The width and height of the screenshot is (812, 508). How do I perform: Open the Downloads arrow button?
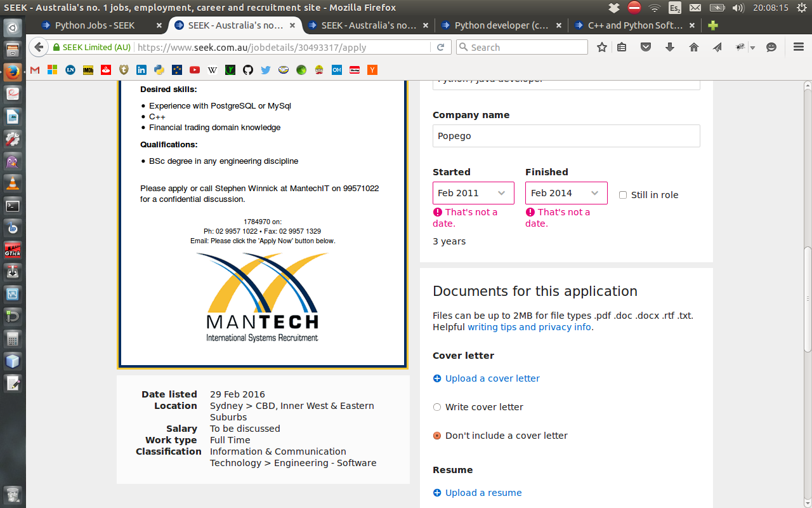pos(670,48)
